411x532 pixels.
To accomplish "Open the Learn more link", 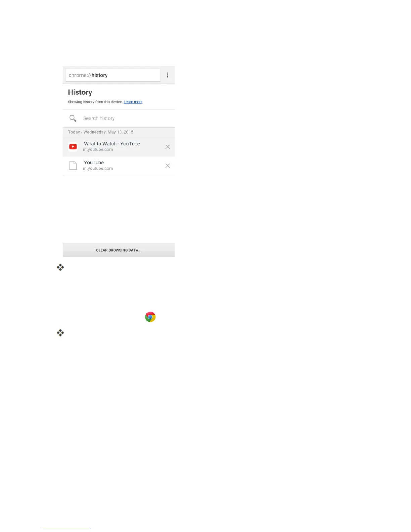I will coord(133,102).
